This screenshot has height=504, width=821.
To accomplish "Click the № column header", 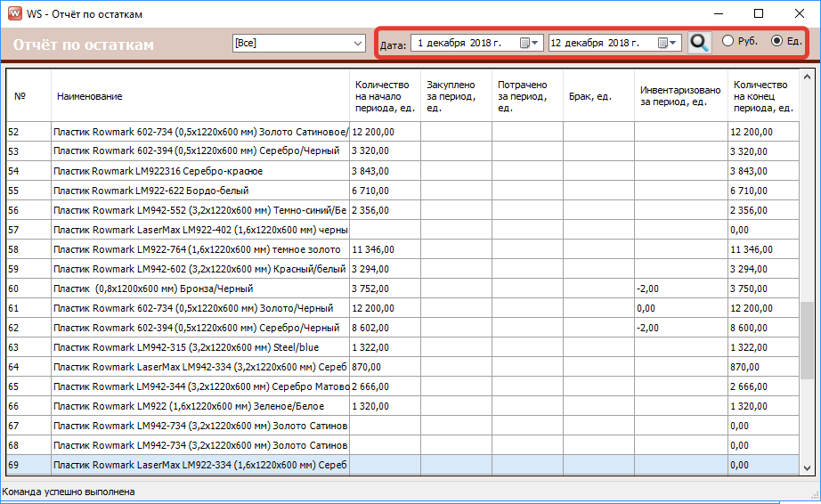I will click(x=28, y=96).
